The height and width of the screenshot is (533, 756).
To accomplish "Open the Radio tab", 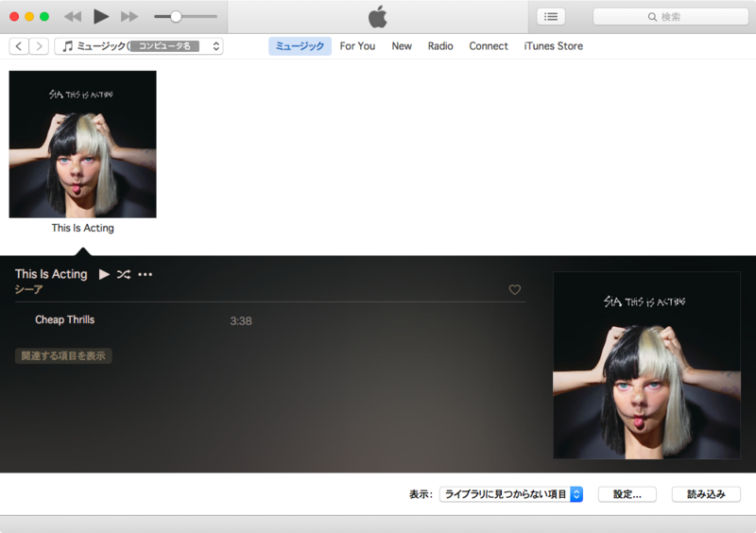I will (440, 46).
